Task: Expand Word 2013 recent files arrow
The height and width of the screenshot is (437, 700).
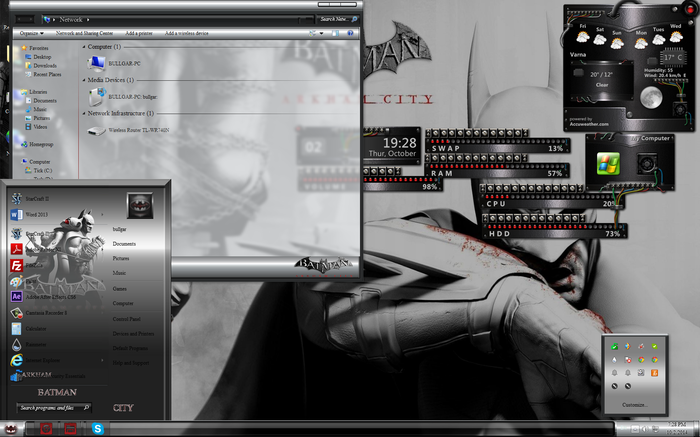Action: pos(102,215)
